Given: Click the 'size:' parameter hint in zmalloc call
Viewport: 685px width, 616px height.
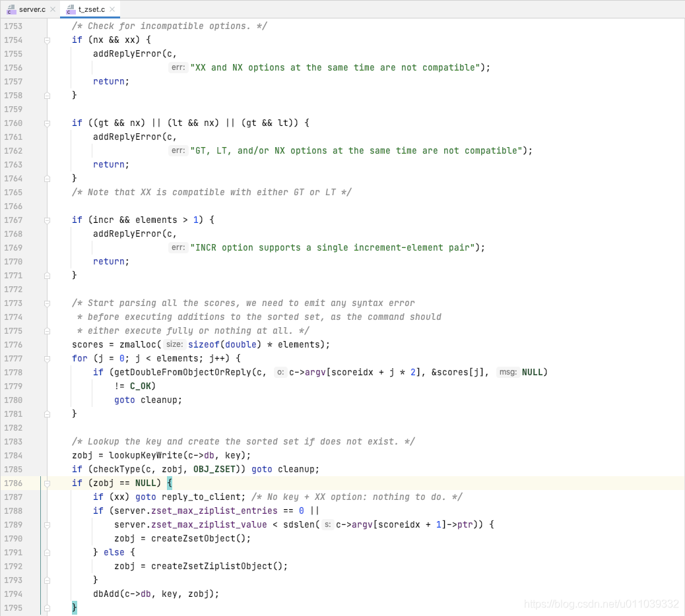Looking at the screenshot, I should (174, 344).
